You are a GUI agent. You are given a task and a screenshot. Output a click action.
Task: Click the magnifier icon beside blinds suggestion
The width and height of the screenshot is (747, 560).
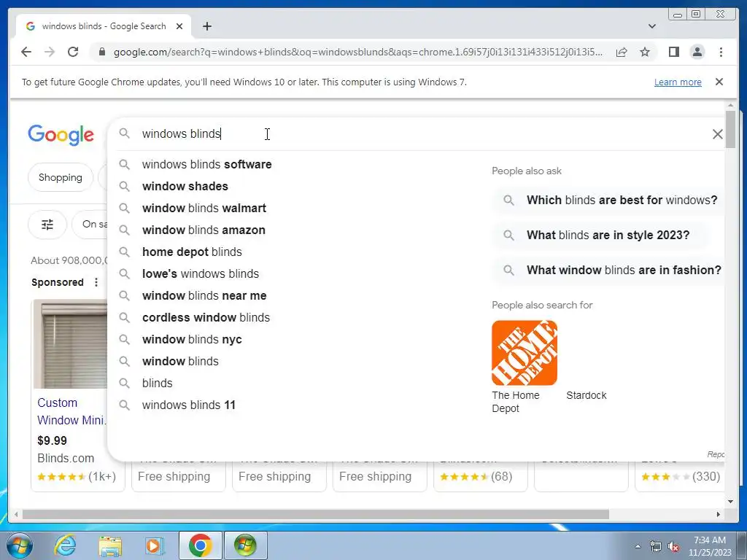pyautogui.click(x=124, y=383)
